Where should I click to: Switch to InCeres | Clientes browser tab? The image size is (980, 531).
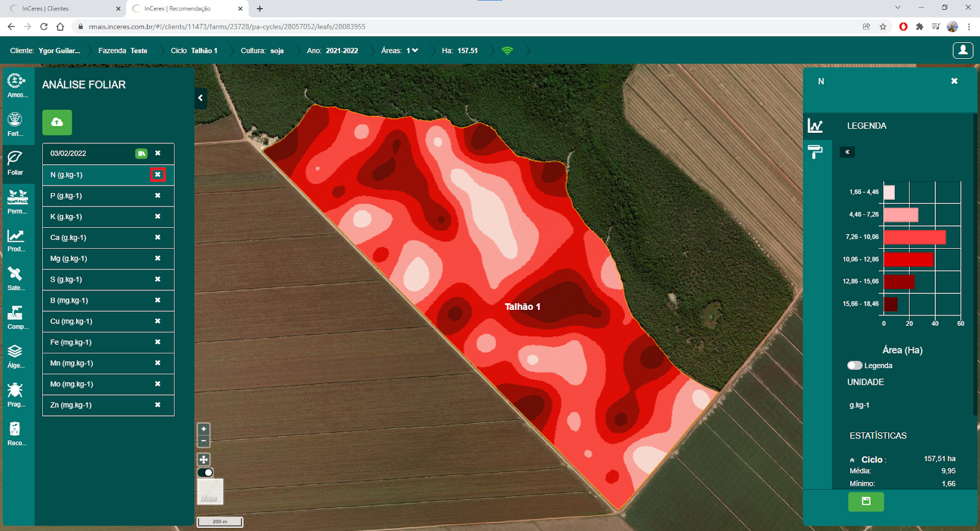[64, 9]
